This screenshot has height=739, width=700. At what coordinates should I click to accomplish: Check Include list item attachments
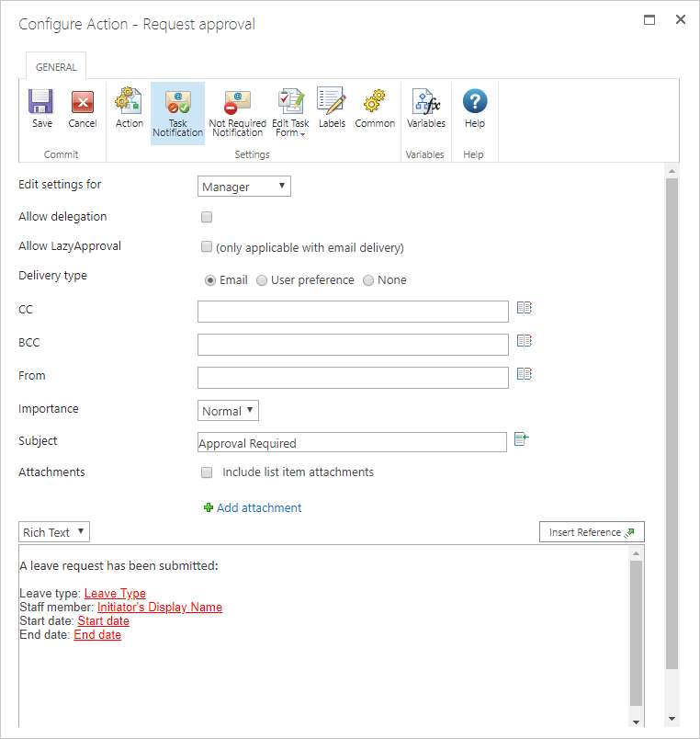tap(207, 472)
